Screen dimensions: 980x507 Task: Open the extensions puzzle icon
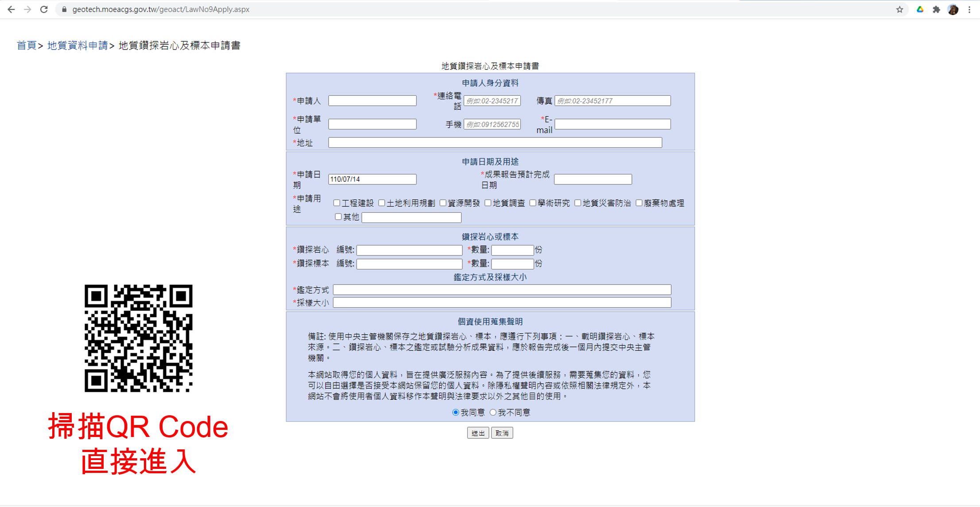pos(936,9)
